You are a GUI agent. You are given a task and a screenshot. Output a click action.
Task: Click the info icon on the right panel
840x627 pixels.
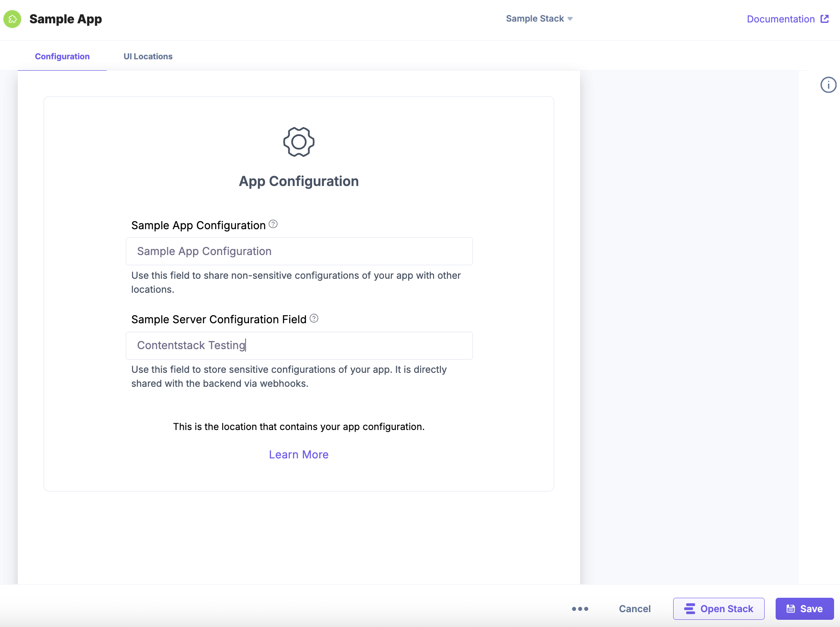(828, 85)
